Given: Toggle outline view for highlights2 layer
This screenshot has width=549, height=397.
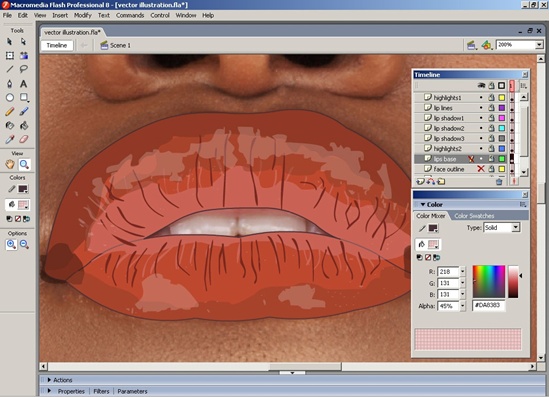Looking at the screenshot, I should (501, 148).
